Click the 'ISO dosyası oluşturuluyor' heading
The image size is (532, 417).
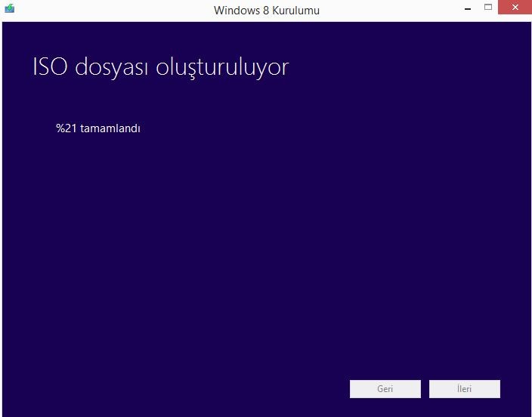161,67
